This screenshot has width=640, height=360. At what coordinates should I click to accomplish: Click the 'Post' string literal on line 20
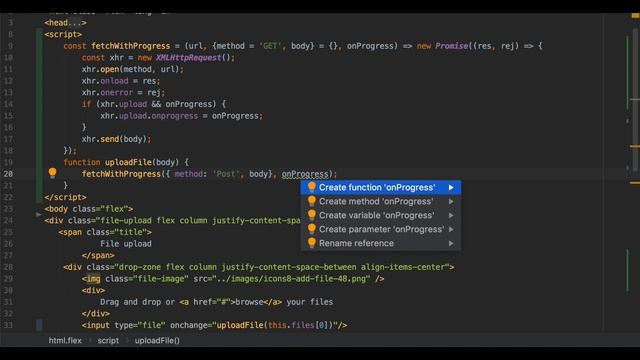(x=226, y=174)
